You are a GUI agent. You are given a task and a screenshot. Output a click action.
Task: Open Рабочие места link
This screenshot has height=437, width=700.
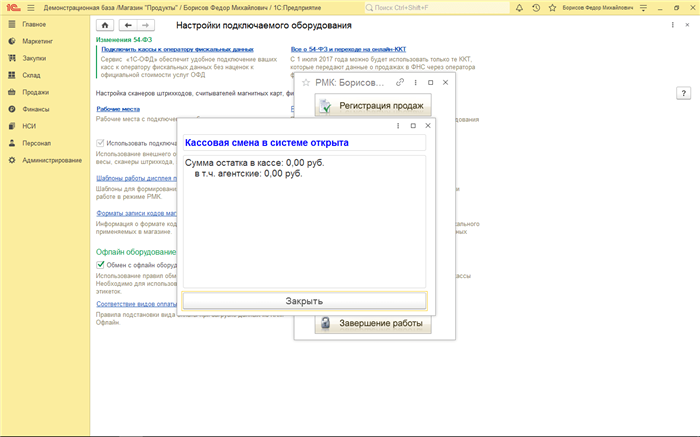pyautogui.click(x=118, y=109)
